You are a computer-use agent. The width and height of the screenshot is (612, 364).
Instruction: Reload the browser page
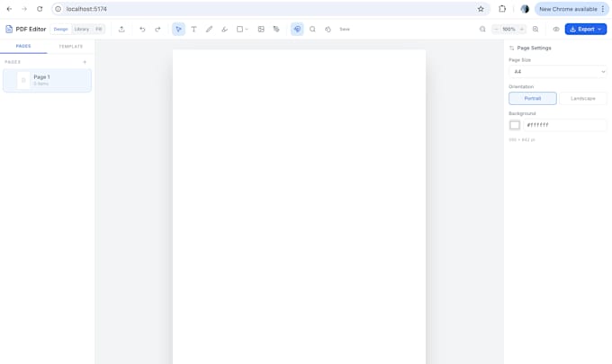pyautogui.click(x=40, y=9)
